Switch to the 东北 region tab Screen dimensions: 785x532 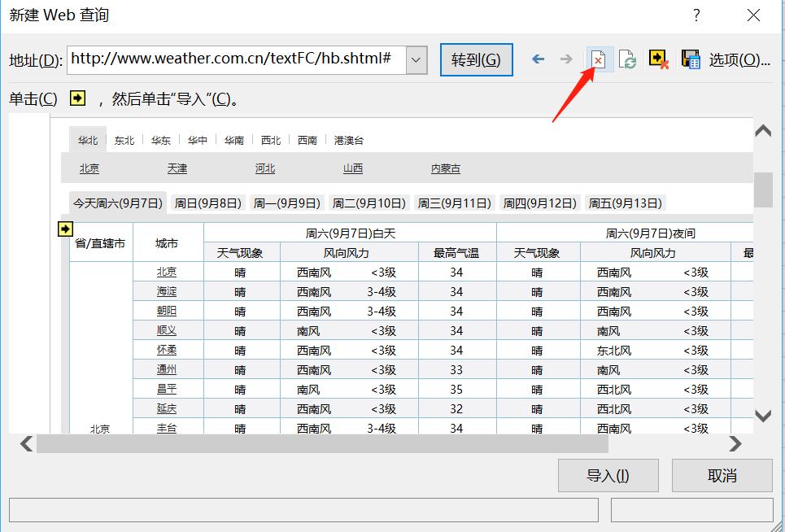pos(123,139)
